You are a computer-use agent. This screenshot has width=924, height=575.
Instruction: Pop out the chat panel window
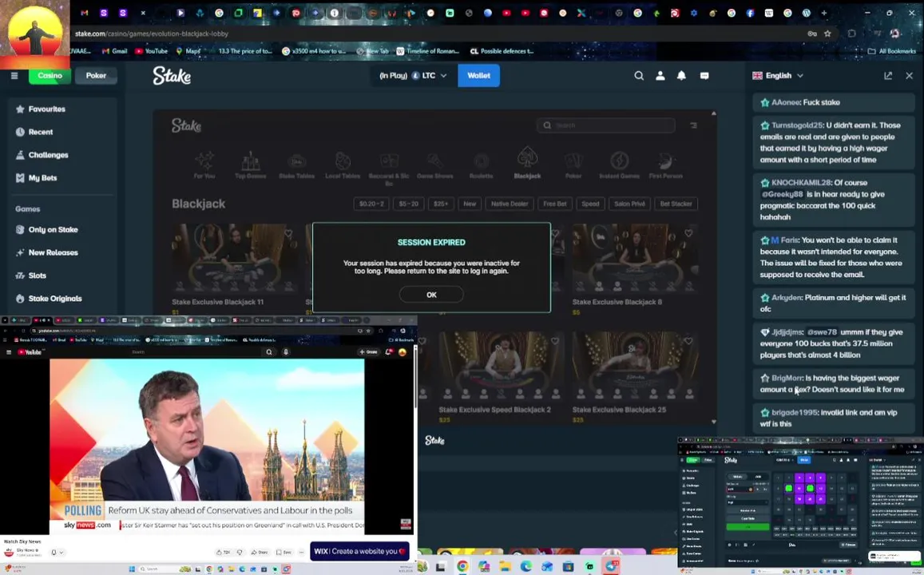888,75
